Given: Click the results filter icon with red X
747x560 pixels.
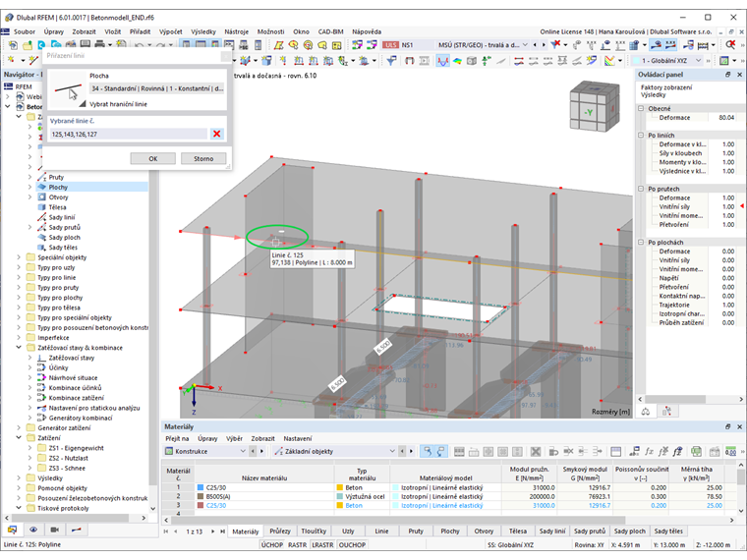Looking at the screenshot, I should click(x=555, y=45).
